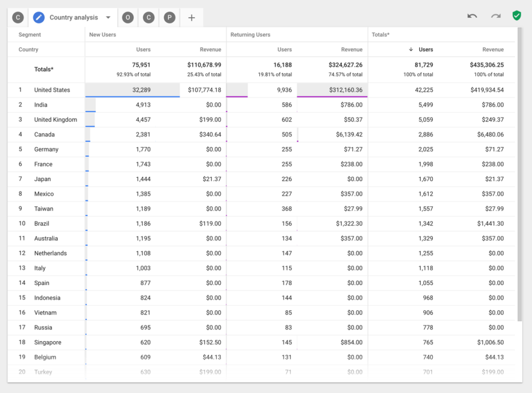Screen dimensions: 532x393
Task: Click the green shield checkmark icon
Action: (516, 16)
